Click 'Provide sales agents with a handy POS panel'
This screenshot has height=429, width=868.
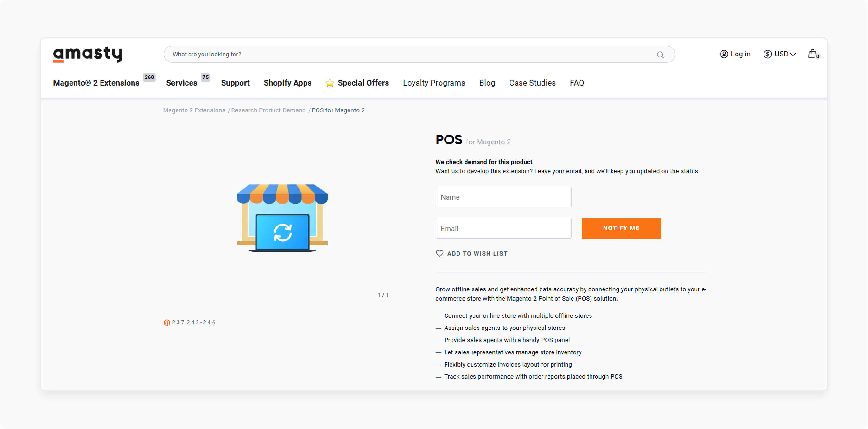[x=507, y=340]
